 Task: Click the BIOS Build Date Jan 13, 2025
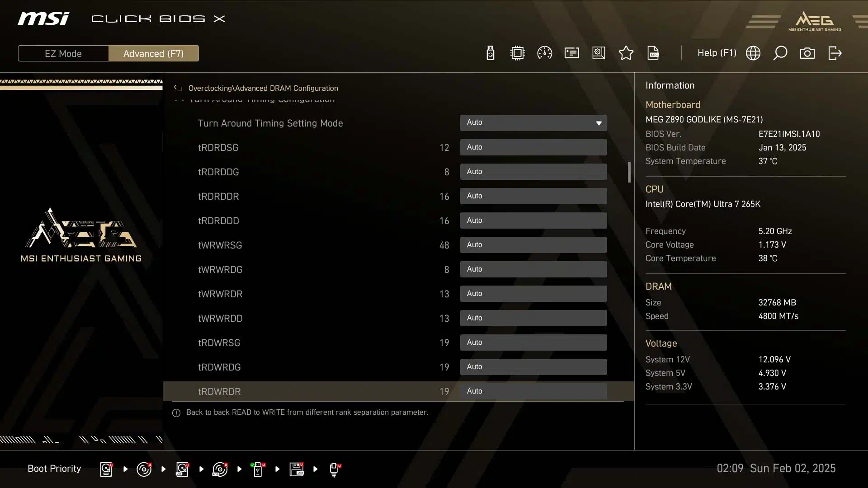coord(782,148)
